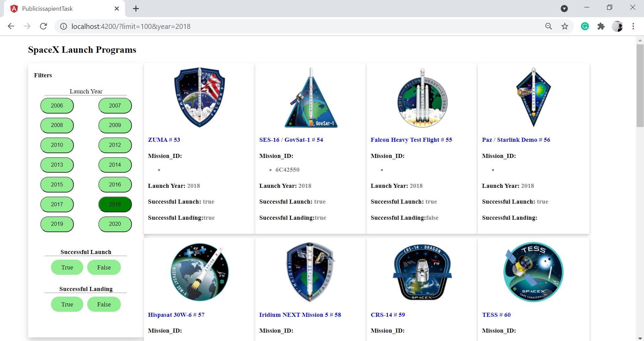Screen dimensions: 644x341
Task: Open the Falcon Heavy Test Flight # 55 link
Action: (x=411, y=140)
